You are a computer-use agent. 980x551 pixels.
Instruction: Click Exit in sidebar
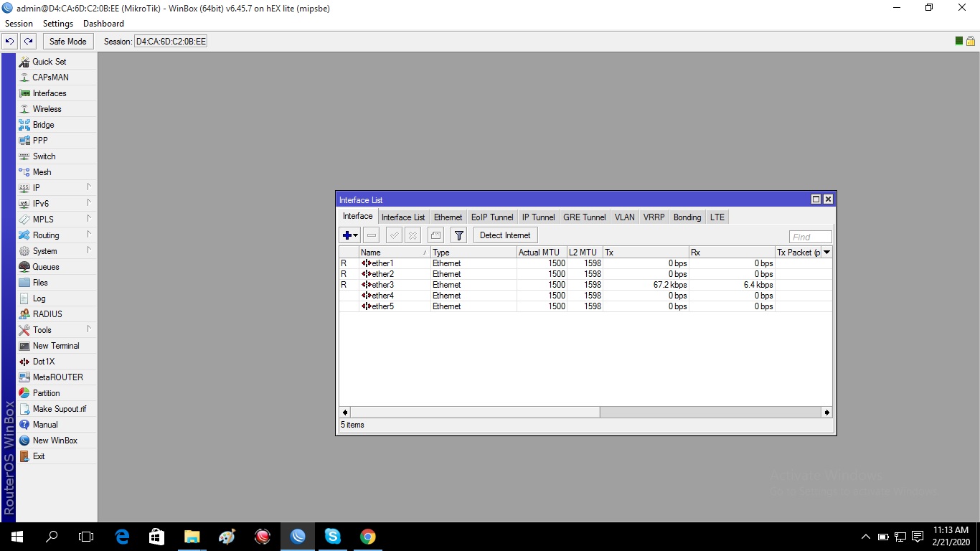point(56,456)
